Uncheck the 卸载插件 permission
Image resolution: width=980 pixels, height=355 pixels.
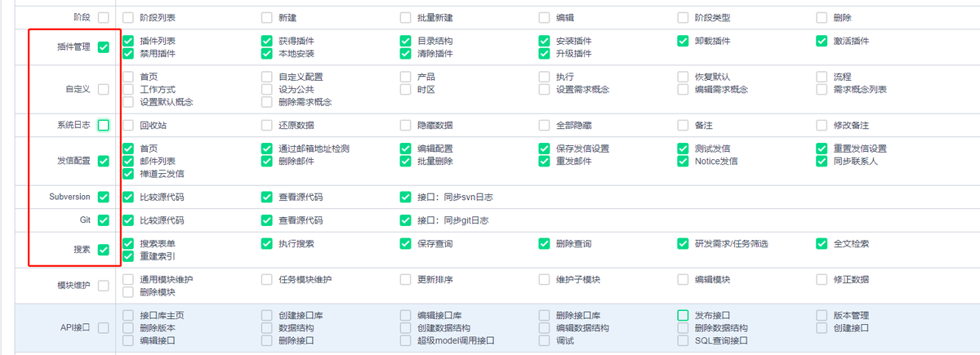pyautogui.click(x=684, y=41)
